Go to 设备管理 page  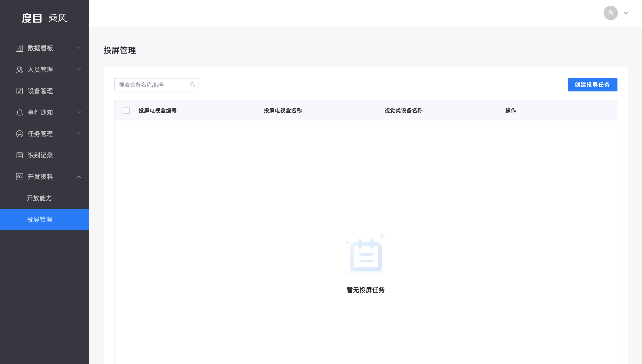44,91
